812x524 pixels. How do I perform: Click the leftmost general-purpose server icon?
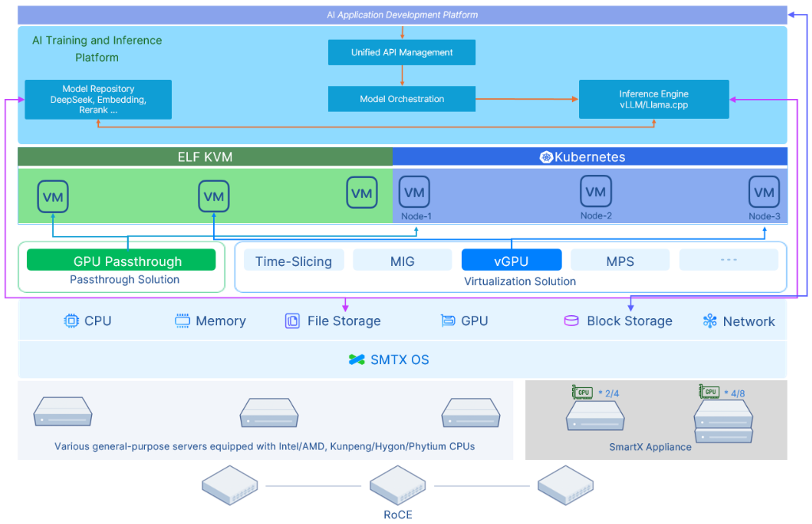[63, 412]
